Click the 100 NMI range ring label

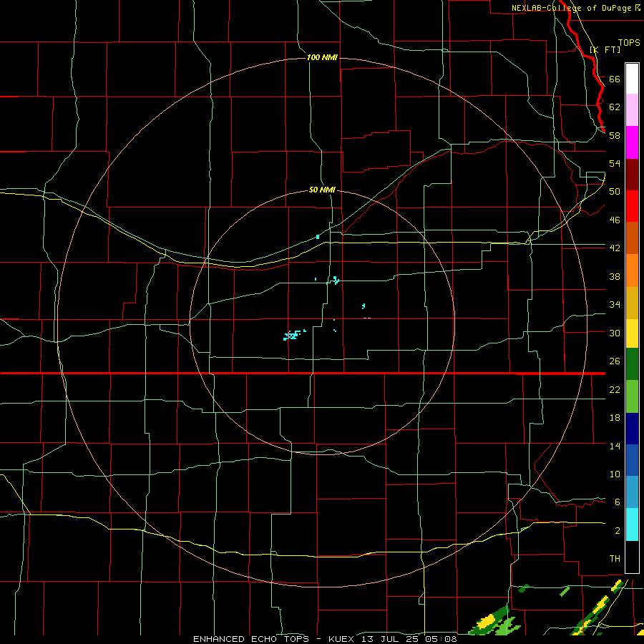point(322,57)
